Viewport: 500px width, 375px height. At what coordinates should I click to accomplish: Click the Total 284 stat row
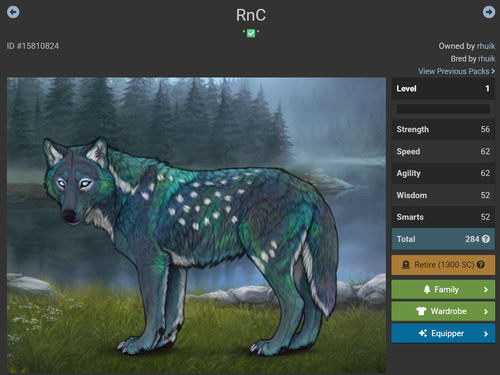click(443, 239)
